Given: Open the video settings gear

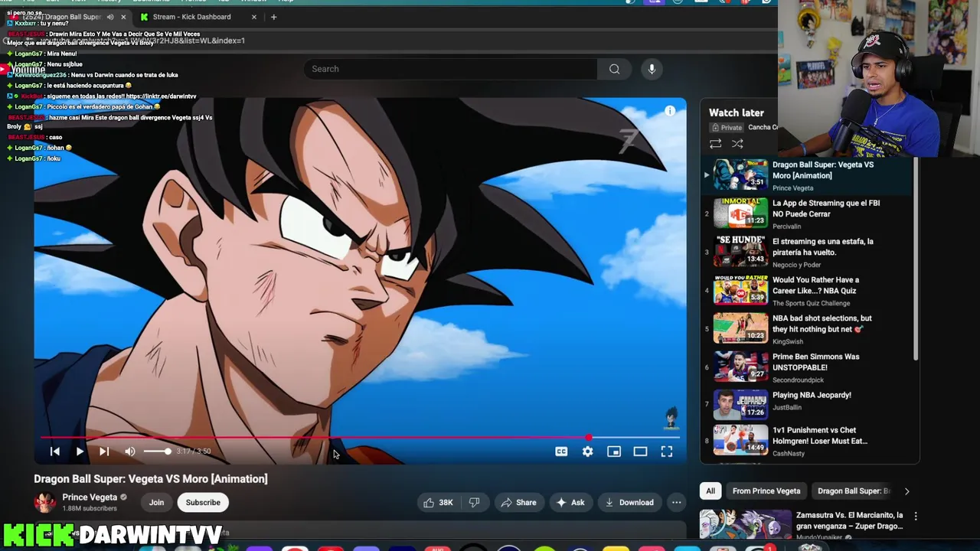Looking at the screenshot, I should [x=587, y=452].
